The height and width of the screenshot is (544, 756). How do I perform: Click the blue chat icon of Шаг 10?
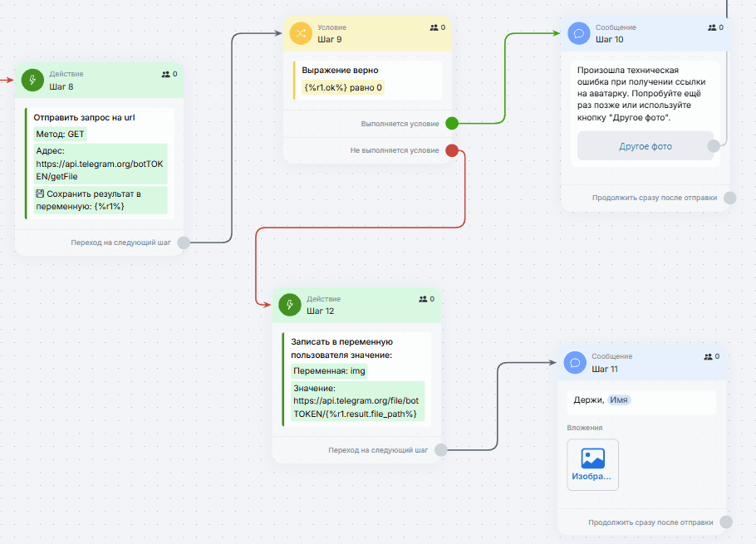click(579, 33)
